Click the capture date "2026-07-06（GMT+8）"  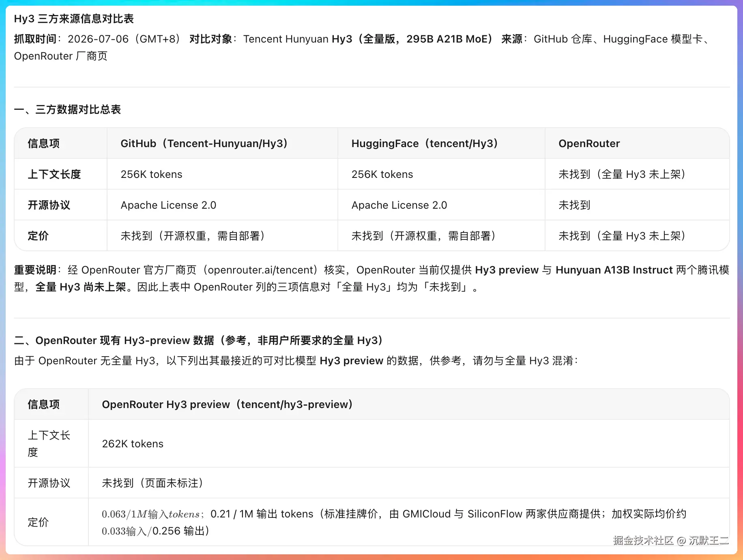click(x=125, y=39)
